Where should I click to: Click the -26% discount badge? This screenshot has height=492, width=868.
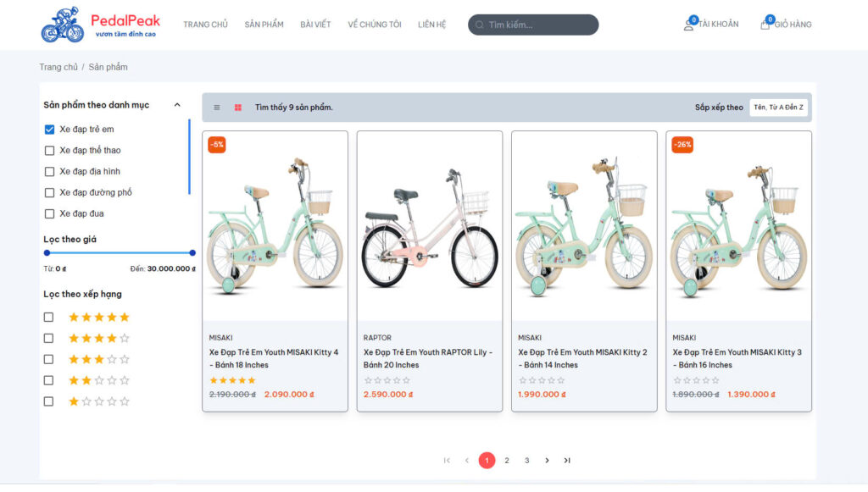pyautogui.click(x=682, y=145)
